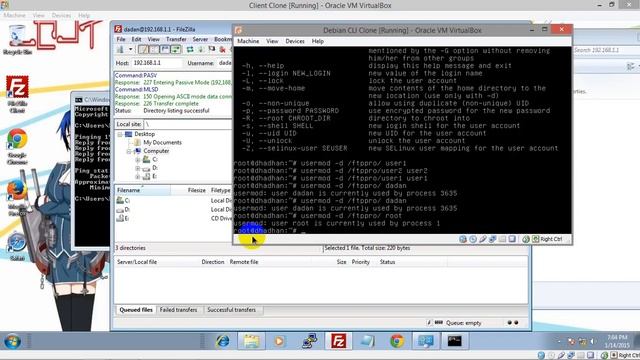This screenshot has height=360, width=640.
Task: Collapse the Desktop tree node
Action: (120, 134)
